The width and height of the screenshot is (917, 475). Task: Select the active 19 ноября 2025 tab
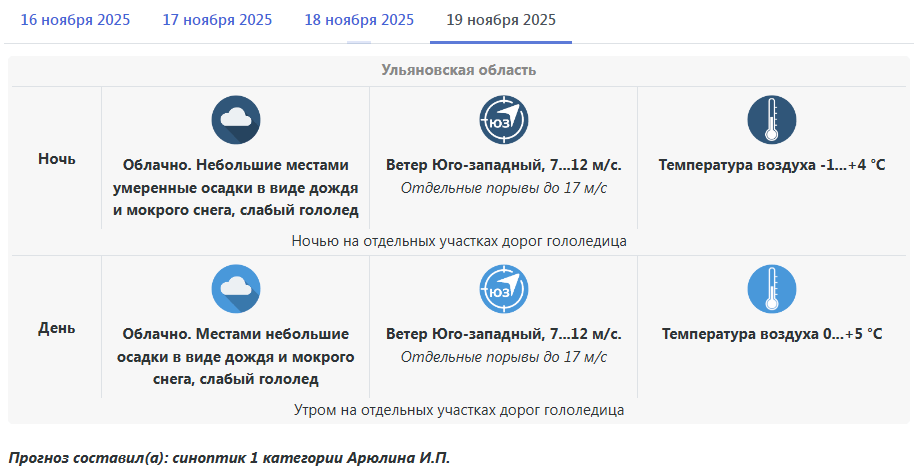point(501,20)
